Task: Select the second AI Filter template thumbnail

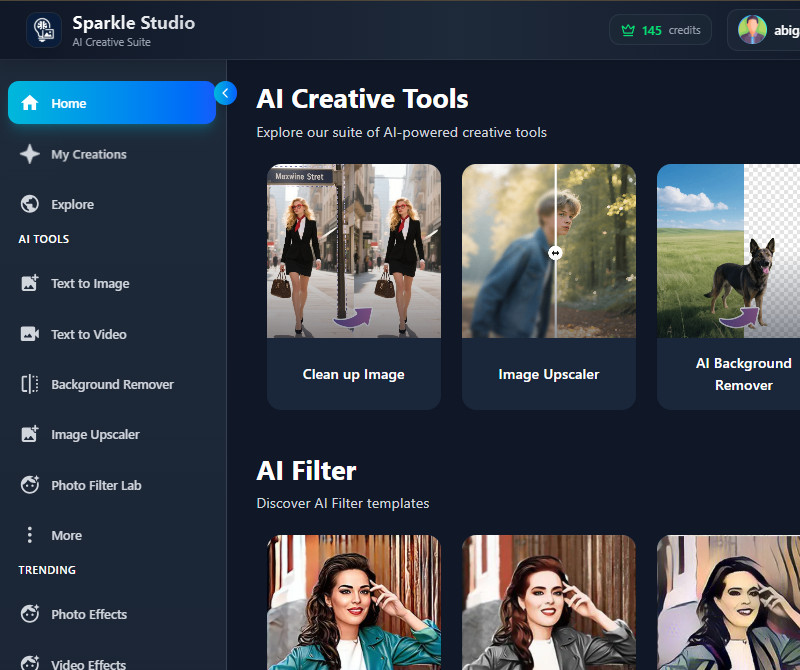Action: click(x=548, y=602)
